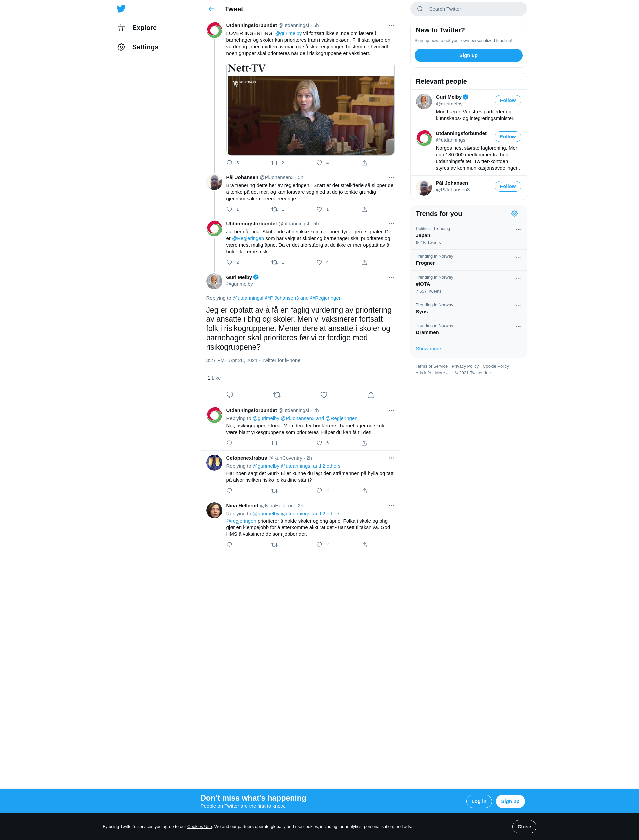
Task: Share Guri Melby's main tweet
Action: point(371,395)
